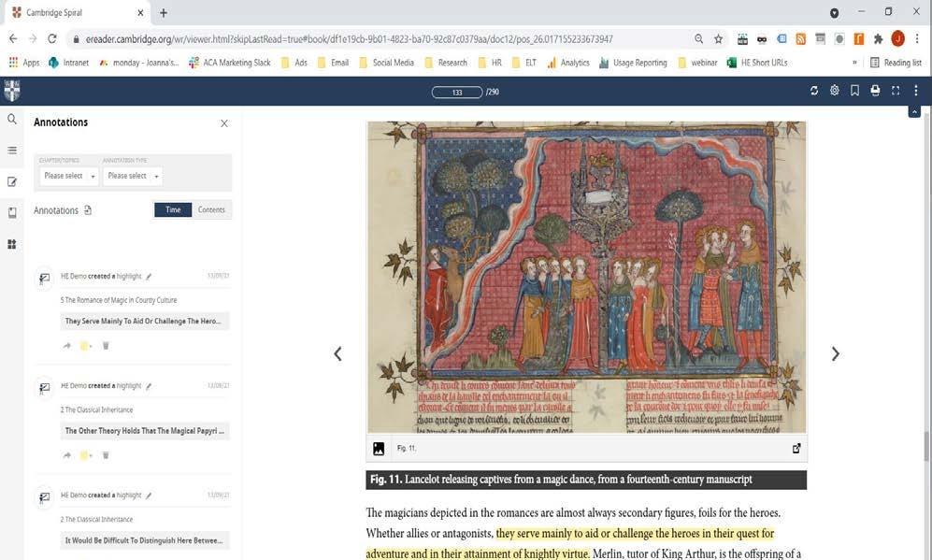
Task: Open webinar bookmarks folder
Action: pos(697,63)
